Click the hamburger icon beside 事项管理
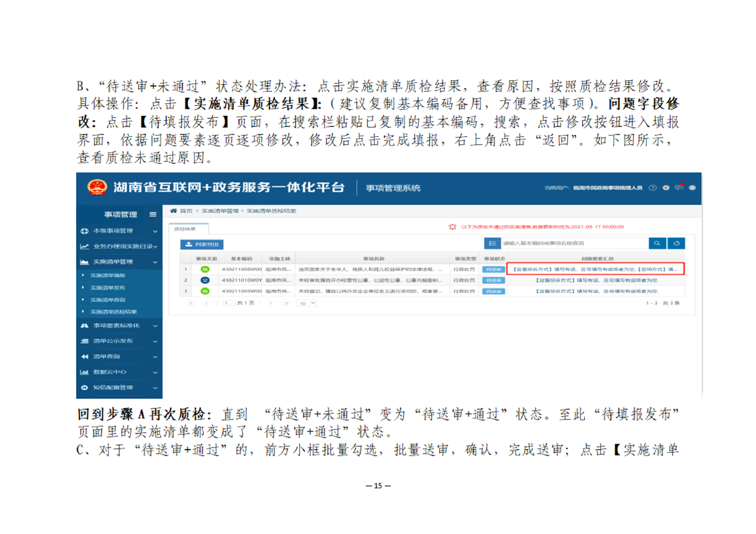 tap(152, 214)
